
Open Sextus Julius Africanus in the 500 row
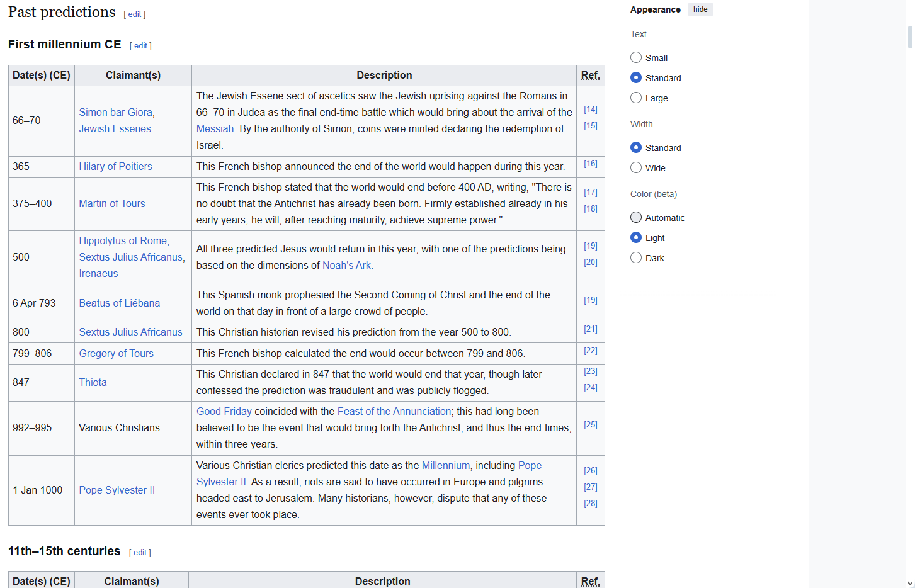(x=131, y=257)
